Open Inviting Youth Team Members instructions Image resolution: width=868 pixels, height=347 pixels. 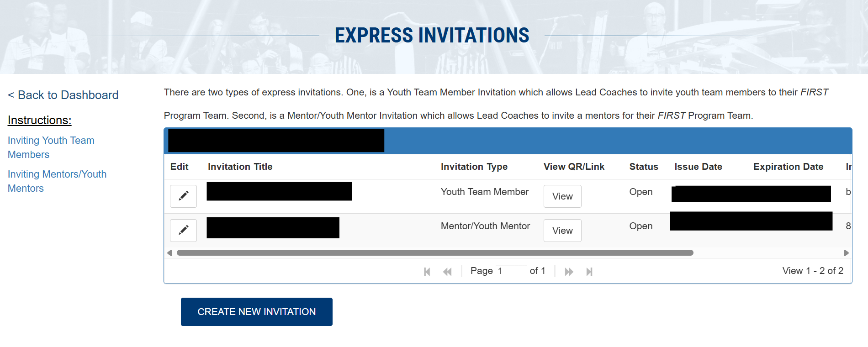51,147
